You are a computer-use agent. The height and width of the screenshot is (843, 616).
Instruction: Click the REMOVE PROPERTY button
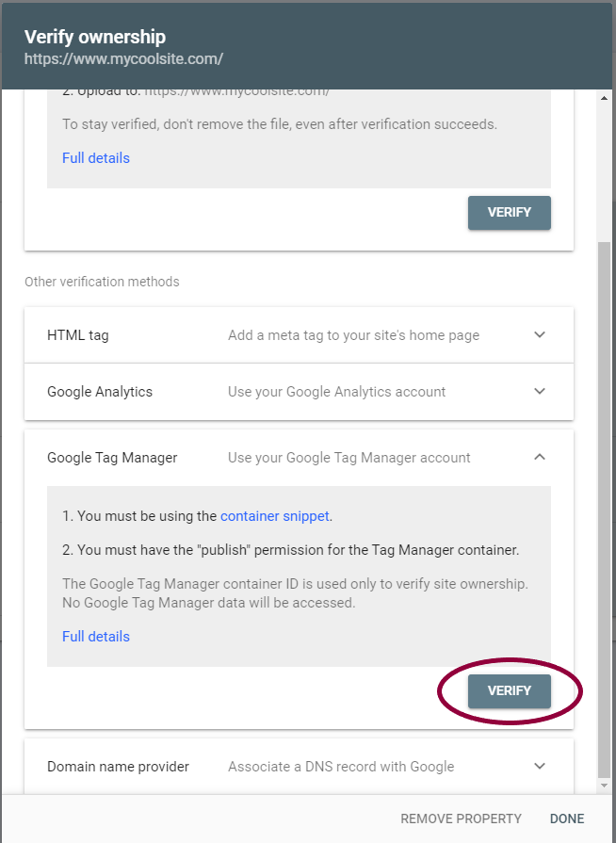[461, 819]
